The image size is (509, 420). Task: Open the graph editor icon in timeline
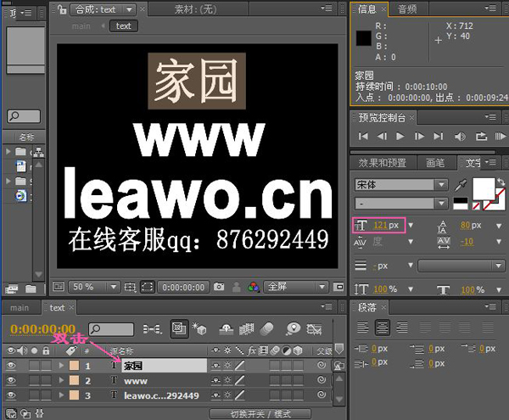coord(314,329)
